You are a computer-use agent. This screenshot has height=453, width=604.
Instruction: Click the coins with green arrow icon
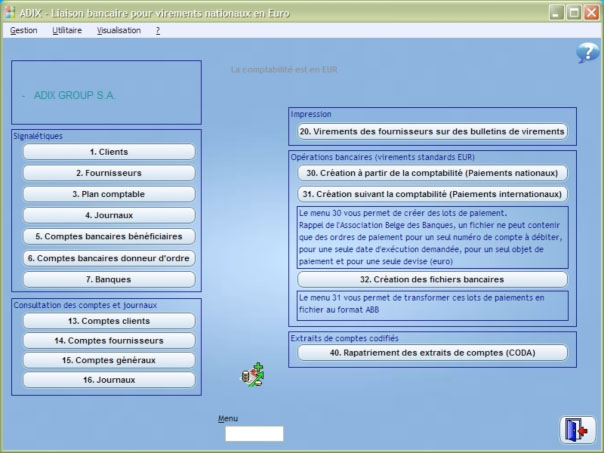pos(253,375)
